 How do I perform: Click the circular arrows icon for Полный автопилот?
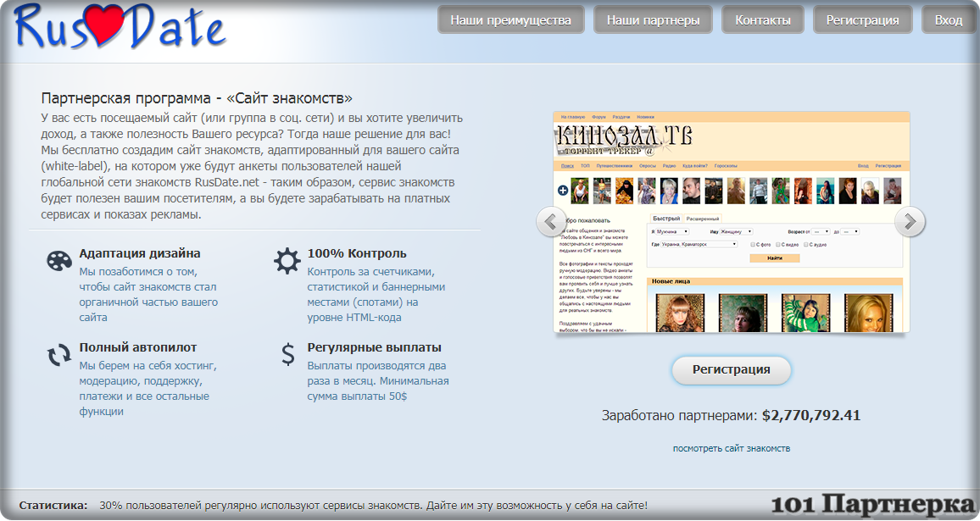pyautogui.click(x=59, y=356)
